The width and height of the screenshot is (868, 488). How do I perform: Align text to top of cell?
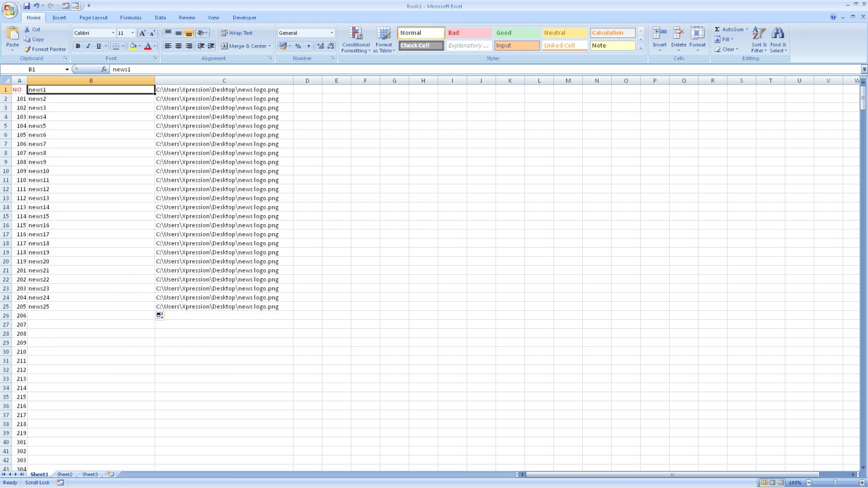click(168, 33)
